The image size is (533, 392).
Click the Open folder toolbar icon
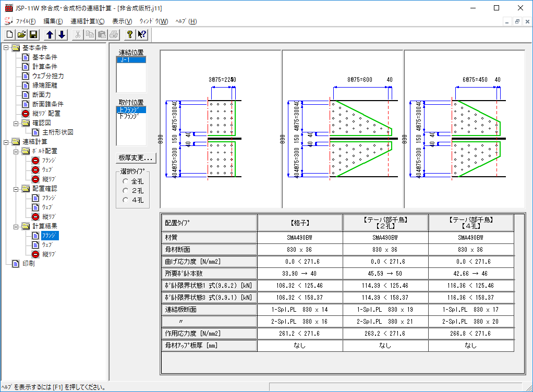pyautogui.click(x=21, y=35)
